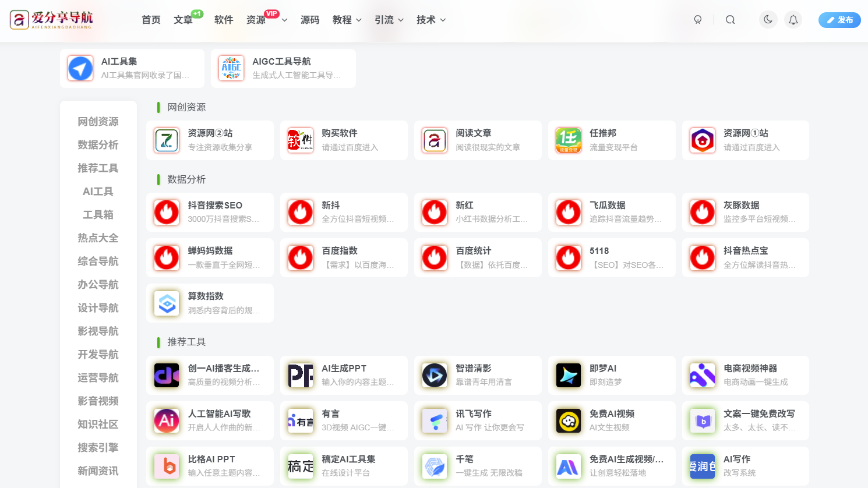
Task: Click the 智谱清影 icon
Action: (435, 376)
